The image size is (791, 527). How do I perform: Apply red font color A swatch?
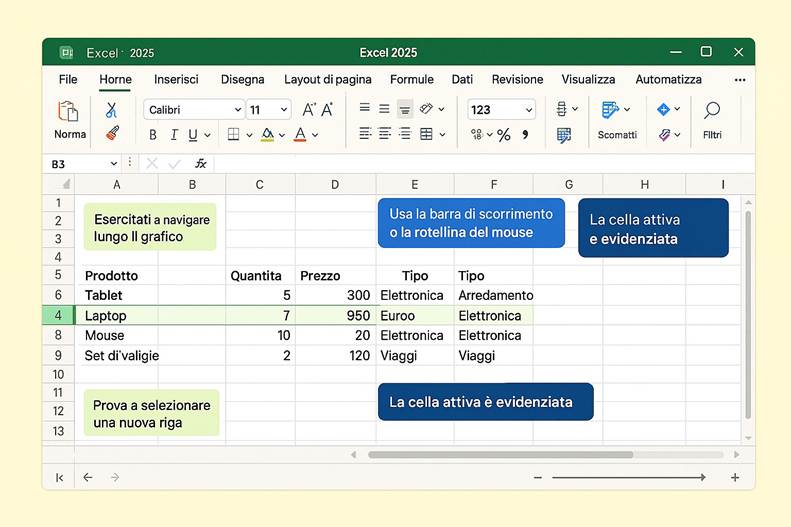click(x=300, y=134)
